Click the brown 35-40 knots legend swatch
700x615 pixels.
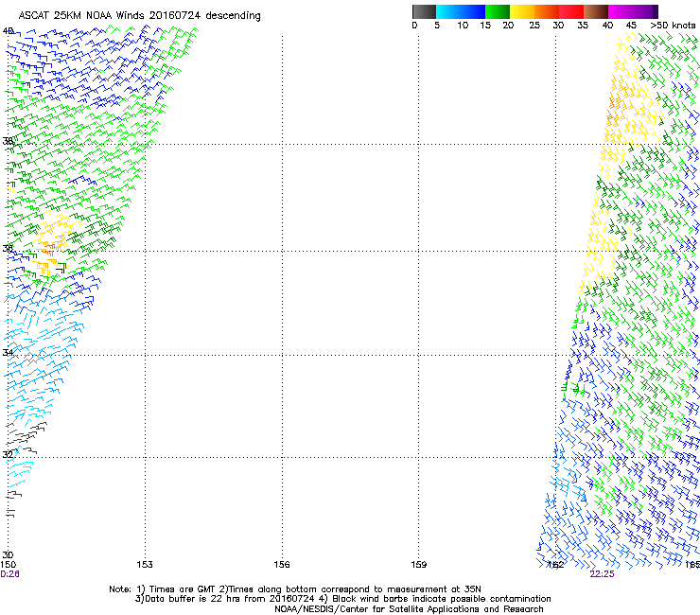tap(596, 11)
